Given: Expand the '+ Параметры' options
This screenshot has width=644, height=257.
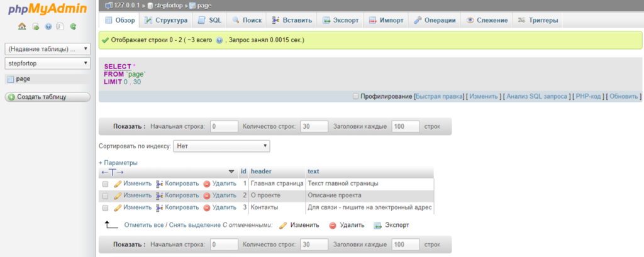Looking at the screenshot, I should [118, 163].
